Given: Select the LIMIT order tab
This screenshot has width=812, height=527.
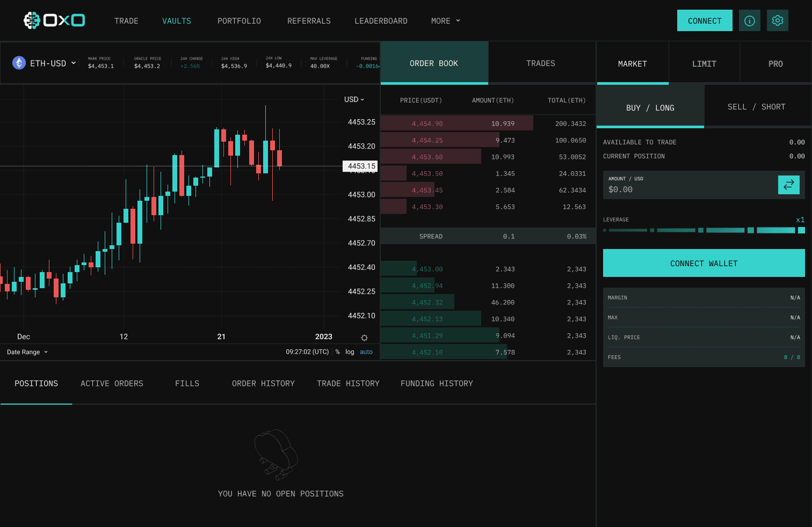Looking at the screenshot, I should pos(704,64).
